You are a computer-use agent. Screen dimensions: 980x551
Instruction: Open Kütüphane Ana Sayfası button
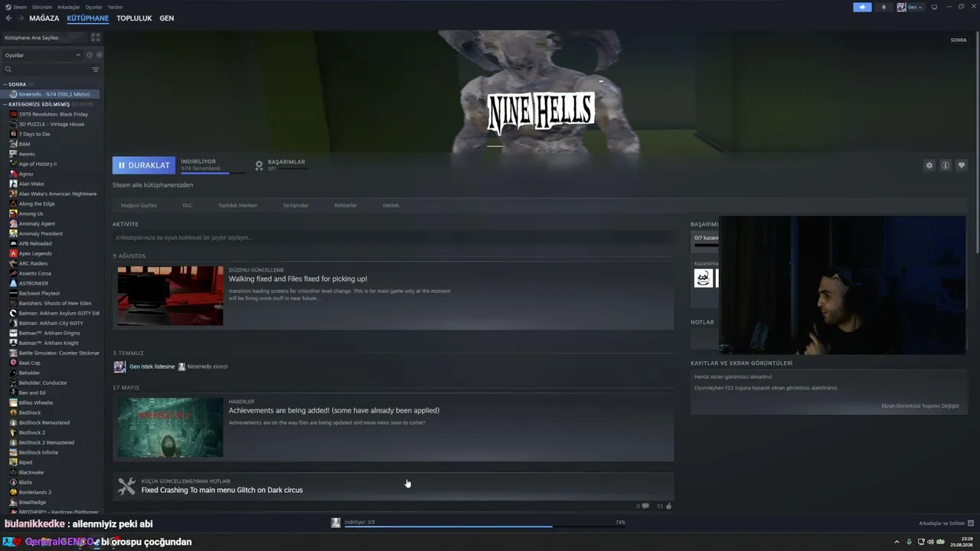[x=44, y=37]
